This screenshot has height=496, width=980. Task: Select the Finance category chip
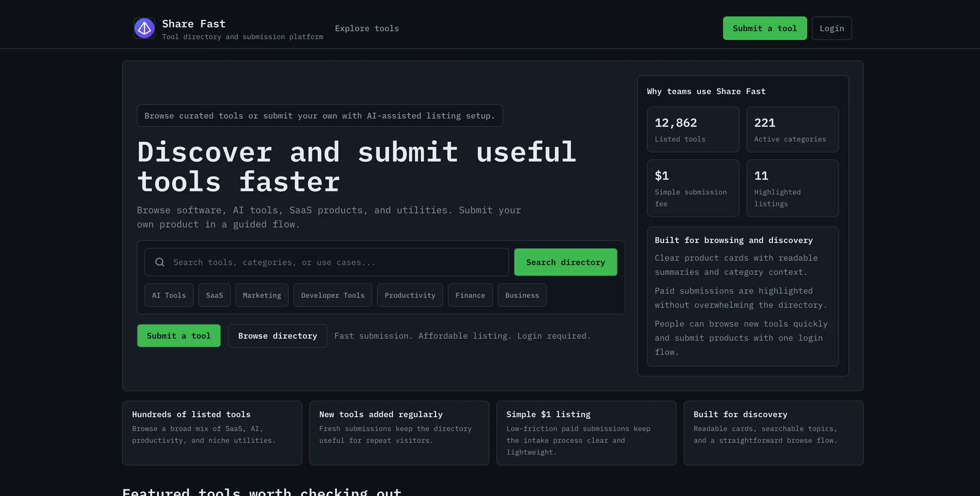[x=470, y=295]
